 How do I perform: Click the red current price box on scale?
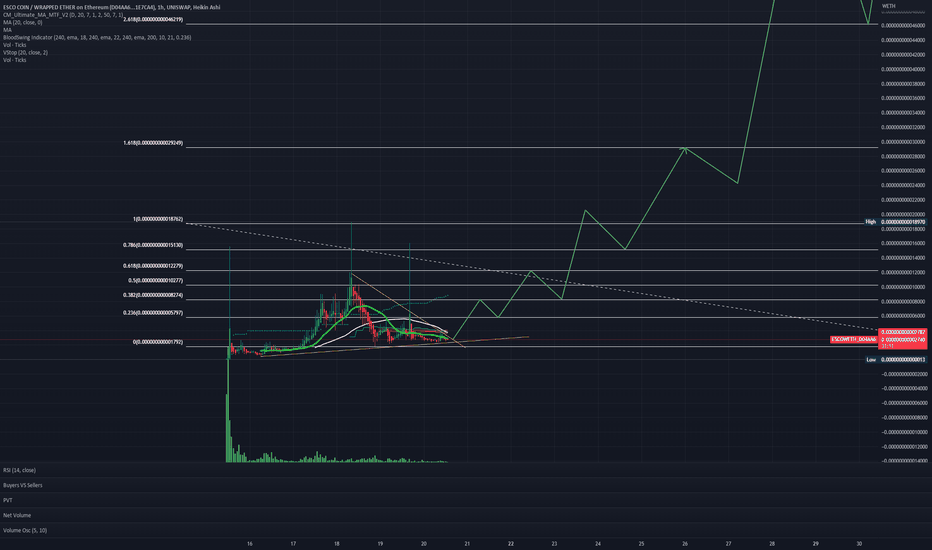tap(903, 339)
